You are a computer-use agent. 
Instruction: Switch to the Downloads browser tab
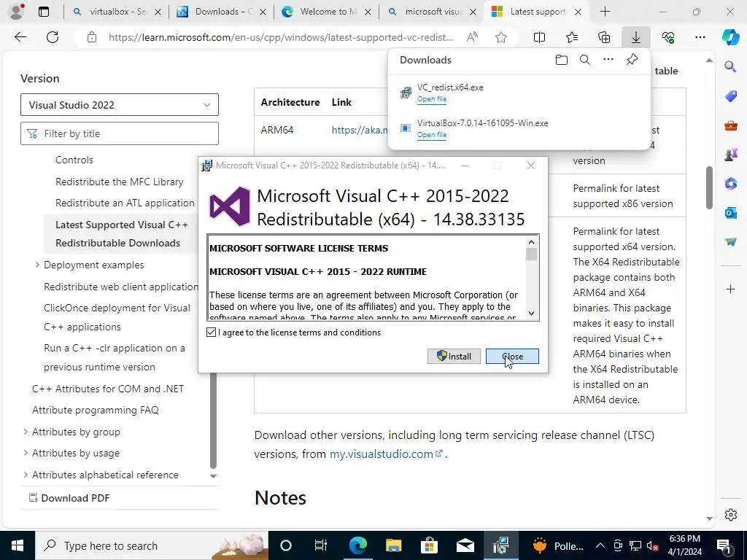click(x=222, y=12)
